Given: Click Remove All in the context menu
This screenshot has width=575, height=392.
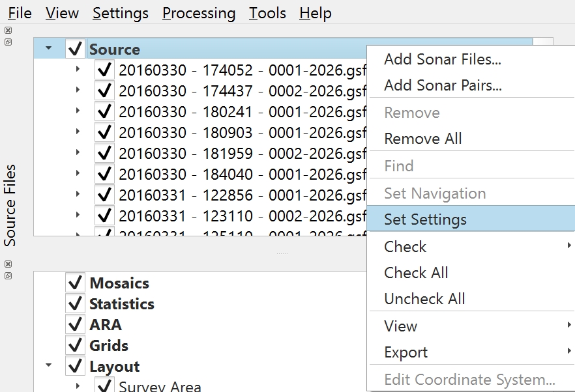Looking at the screenshot, I should 422,139.
